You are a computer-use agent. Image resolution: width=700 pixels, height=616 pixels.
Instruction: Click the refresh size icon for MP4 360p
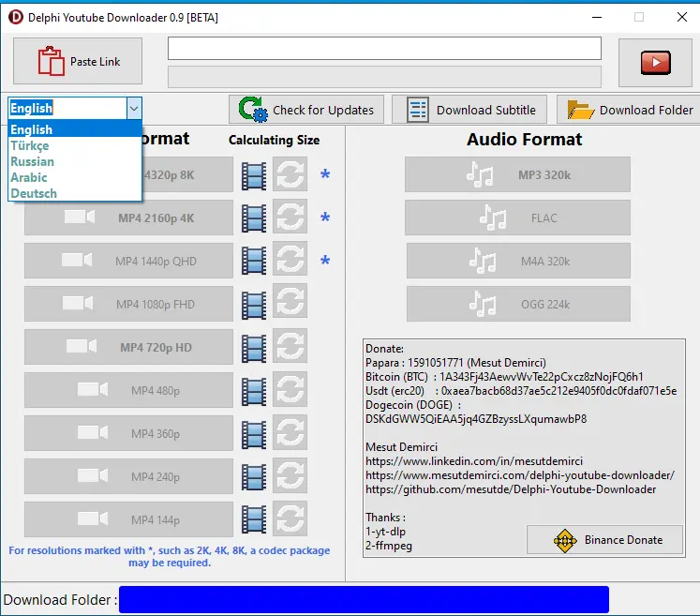pyautogui.click(x=290, y=433)
